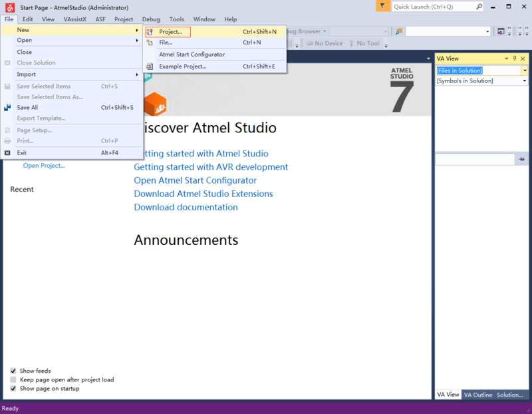Switch to the Solution... tab

coord(509,395)
